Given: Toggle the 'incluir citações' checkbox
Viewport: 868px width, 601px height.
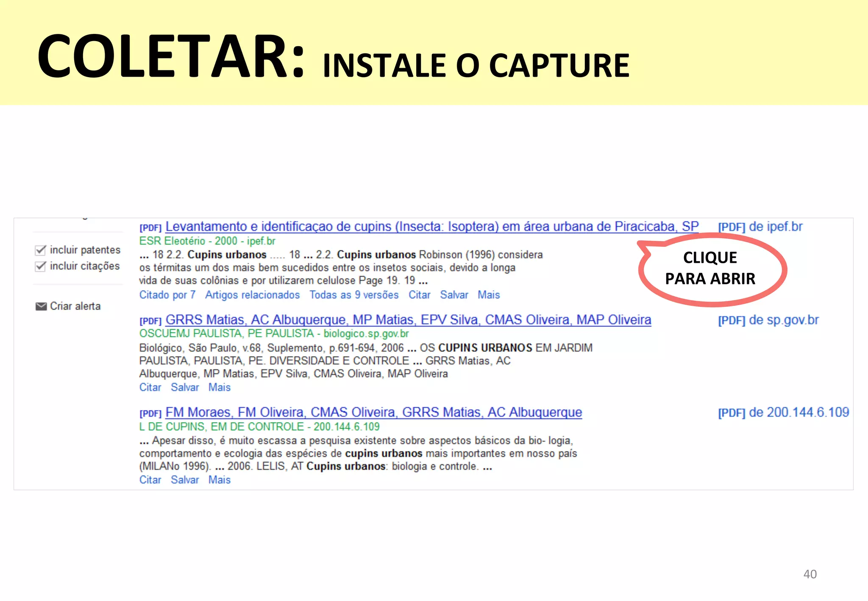Looking at the screenshot, I should [x=40, y=266].
